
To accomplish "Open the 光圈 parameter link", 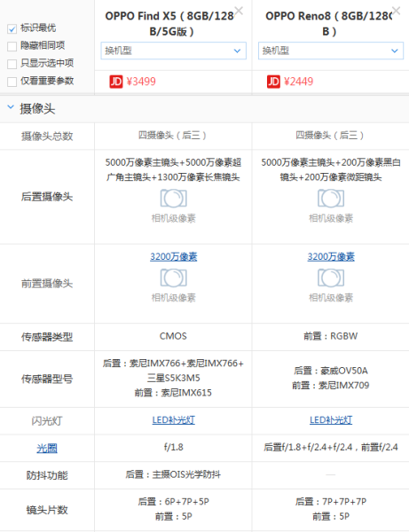I will [47, 449].
